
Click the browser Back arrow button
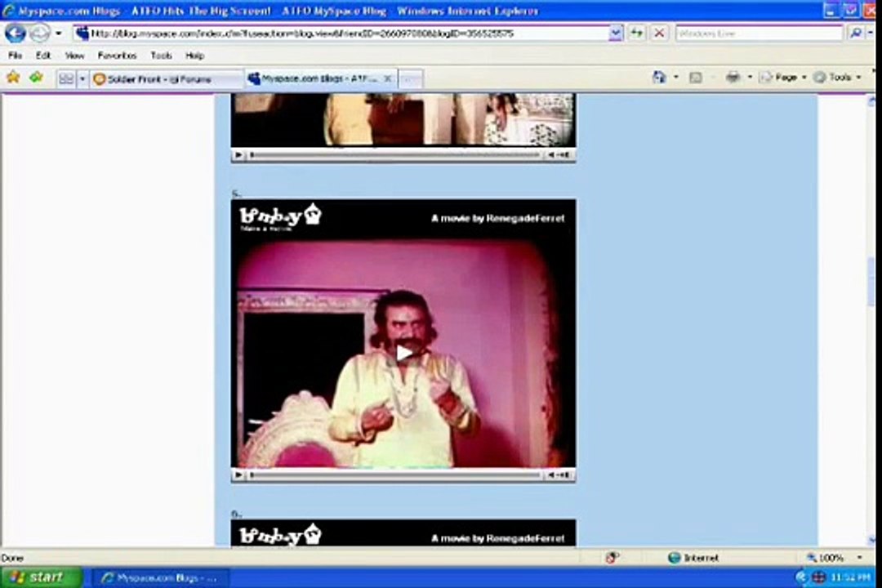point(16,33)
